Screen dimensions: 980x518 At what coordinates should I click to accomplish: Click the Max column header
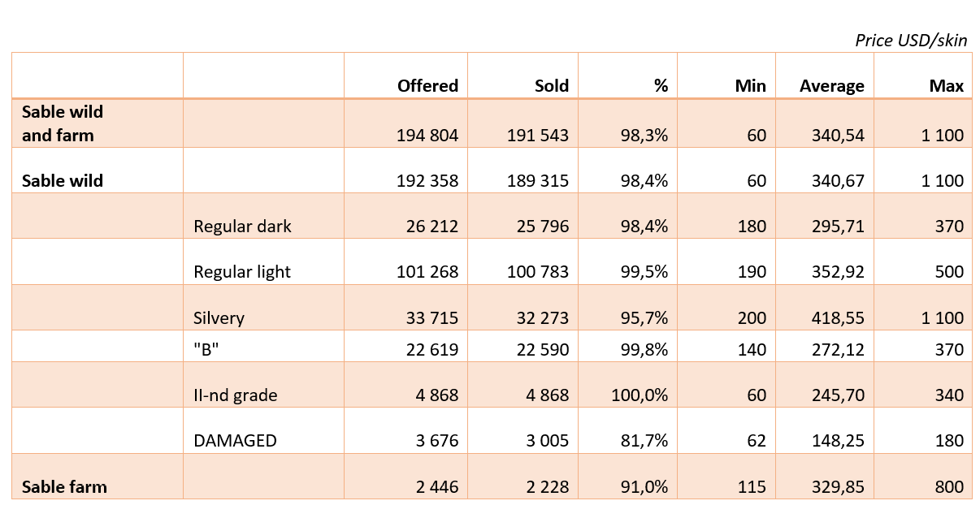click(x=947, y=86)
